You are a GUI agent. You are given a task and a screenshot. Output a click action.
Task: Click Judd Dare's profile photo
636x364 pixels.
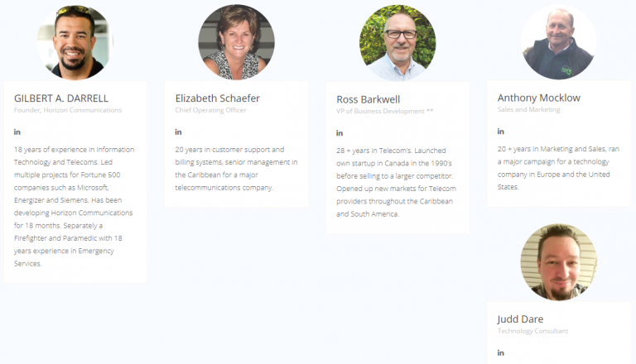pyautogui.click(x=558, y=262)
